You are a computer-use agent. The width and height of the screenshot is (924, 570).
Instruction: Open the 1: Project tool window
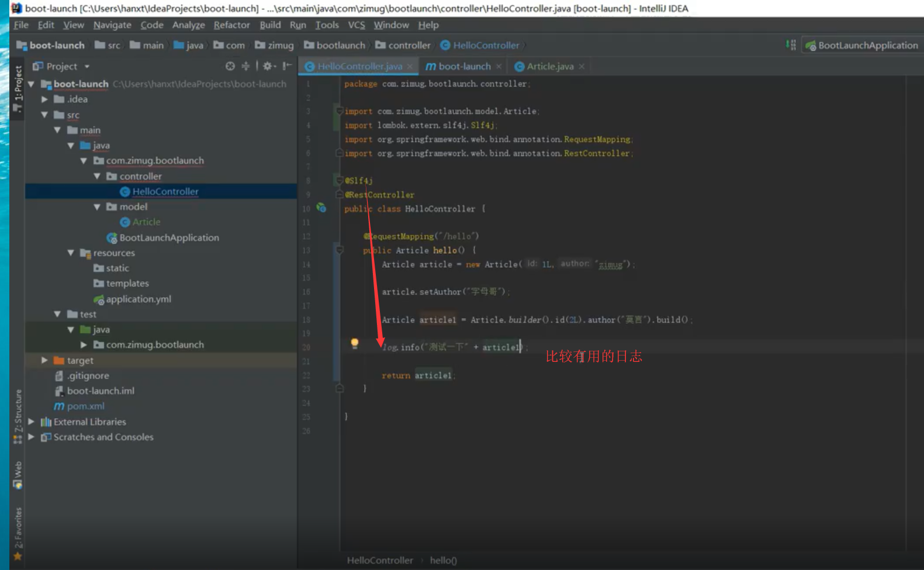18,88
